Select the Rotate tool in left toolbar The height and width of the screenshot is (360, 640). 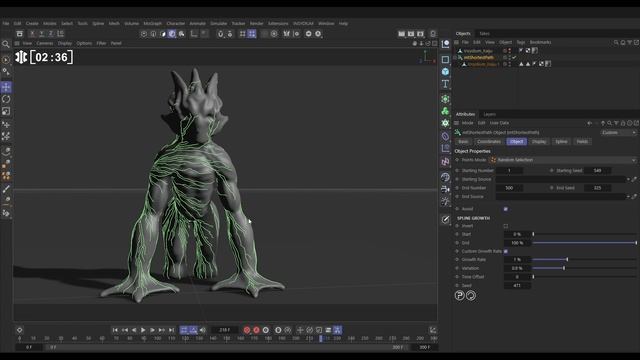(x=6, y=99)
